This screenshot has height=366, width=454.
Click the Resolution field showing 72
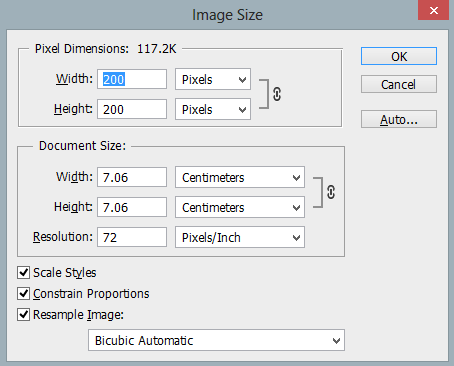click(x=132, y=237)
